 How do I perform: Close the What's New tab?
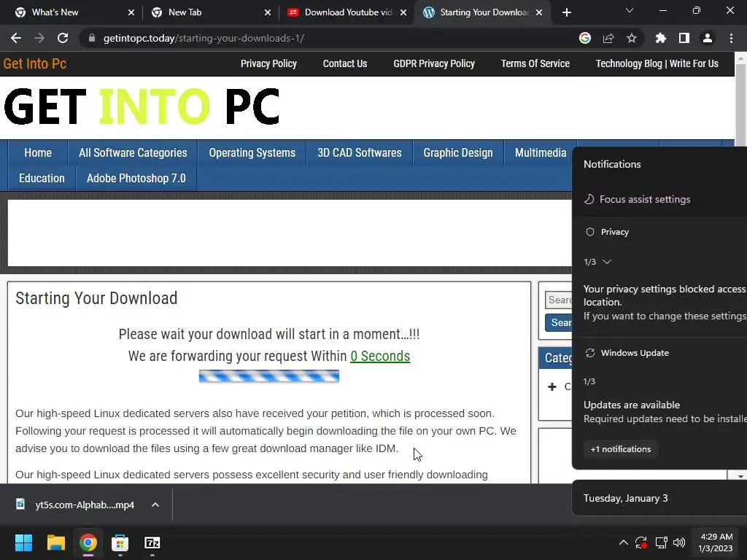131,12
